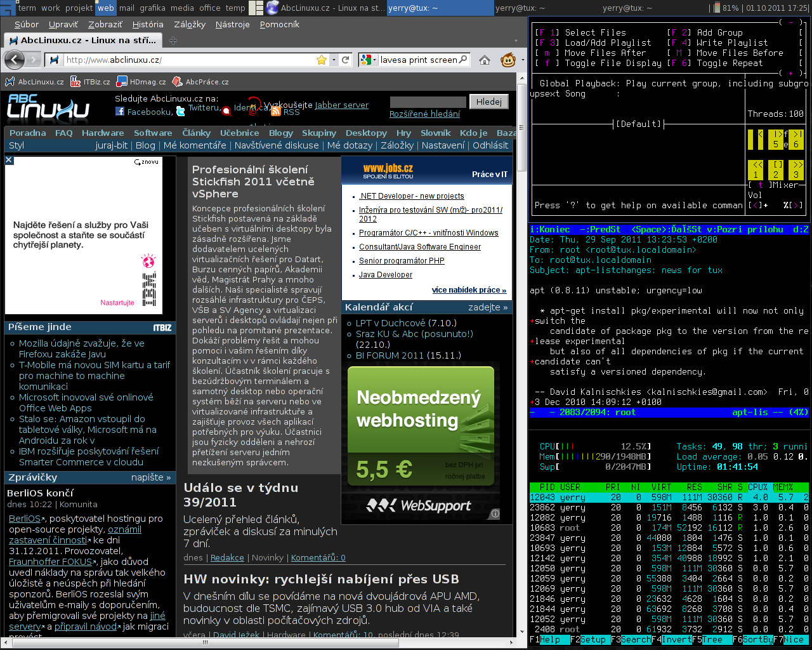This screenshot has height=650, width=812.
Task: Go back with the Firefox back arrow
Action: (14, 60)
